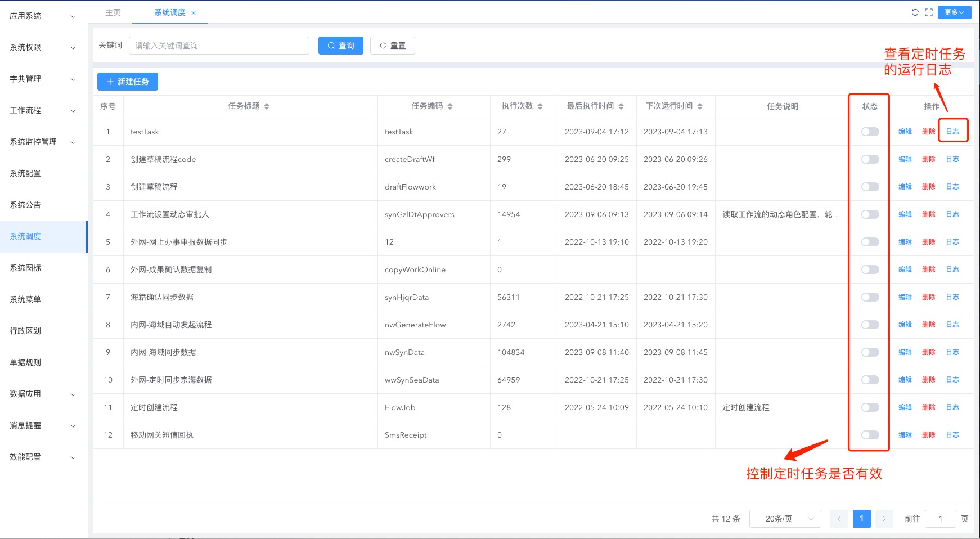Go to next page arrow in pagination
This screenshot has width=980, height=539.
click(884, 519)
